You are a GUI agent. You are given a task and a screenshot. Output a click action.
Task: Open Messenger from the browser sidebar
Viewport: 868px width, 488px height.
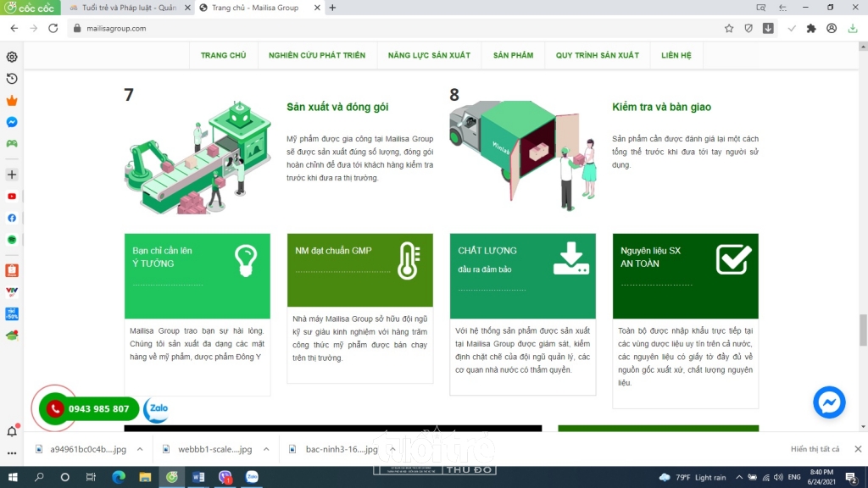pos(12,122)
